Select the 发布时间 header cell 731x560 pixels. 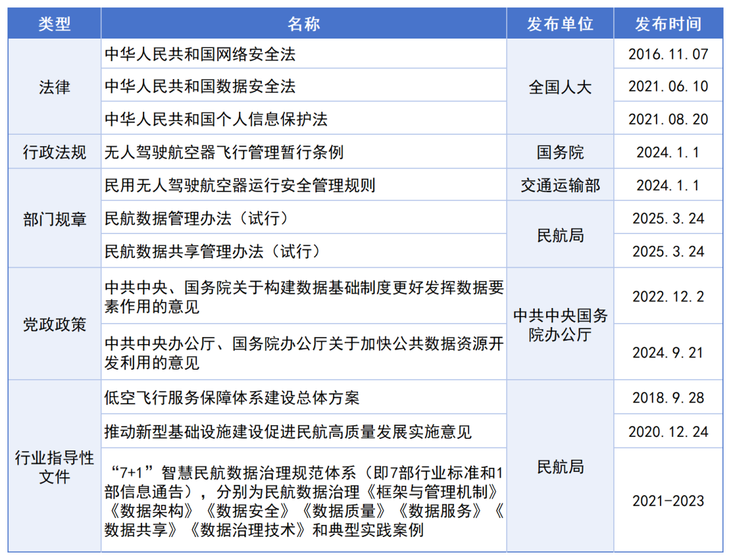click(667, 24)
